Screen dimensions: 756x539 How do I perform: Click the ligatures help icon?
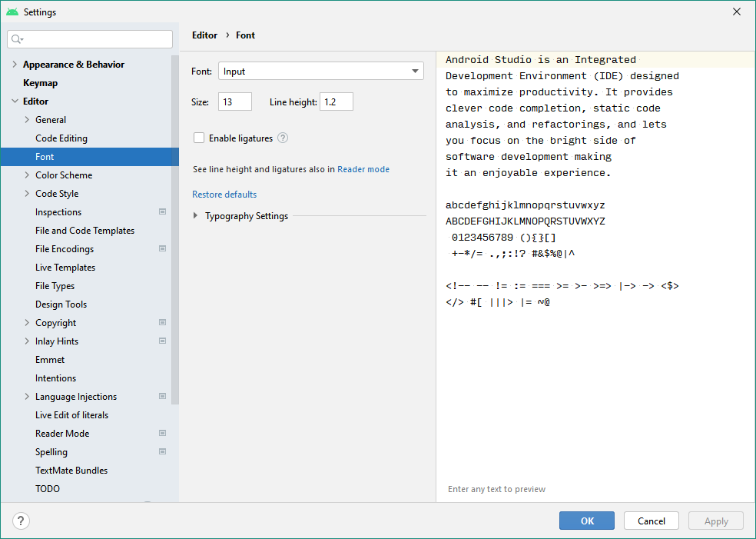(x=283, y=138)
